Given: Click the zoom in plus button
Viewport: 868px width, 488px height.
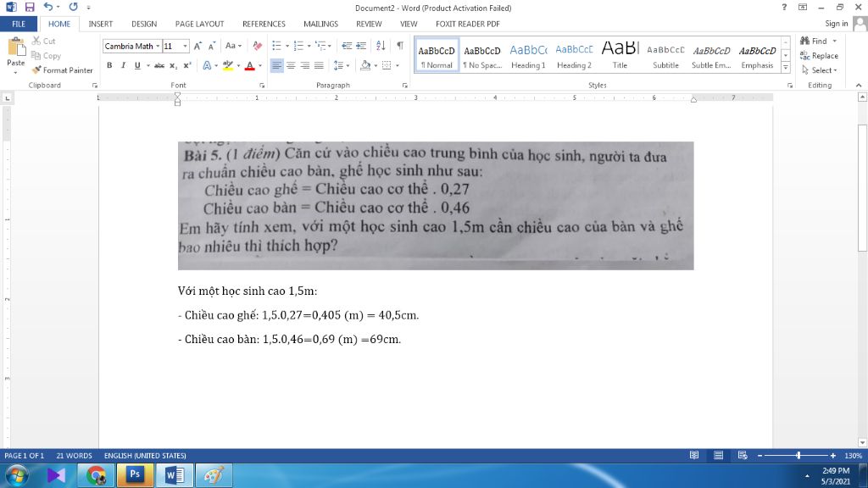Looking at the screenshot, I should (x=833, y=455).
